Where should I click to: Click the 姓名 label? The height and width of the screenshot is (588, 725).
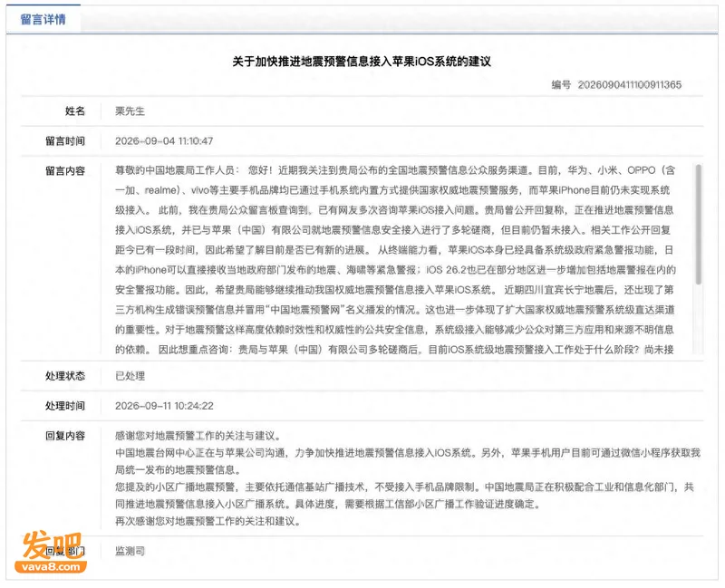click(75, 111)
